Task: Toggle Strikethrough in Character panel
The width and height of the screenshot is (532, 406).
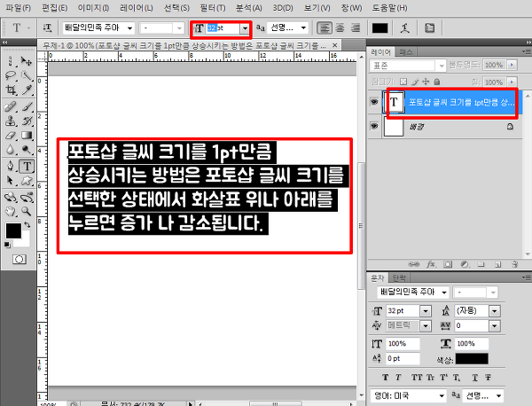Action: click(488, 378)
